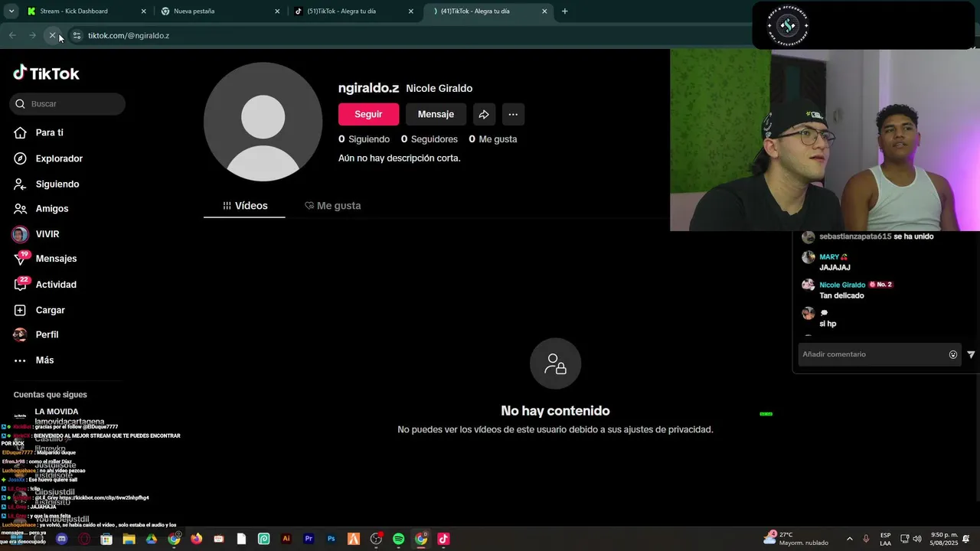The image size is (980, 551).
Task: Open Google Drive from the taskbar
Action: point(152,539)
